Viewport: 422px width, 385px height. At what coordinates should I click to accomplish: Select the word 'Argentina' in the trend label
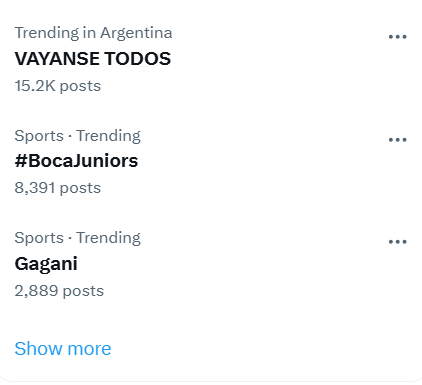click(x=136, y=33)
